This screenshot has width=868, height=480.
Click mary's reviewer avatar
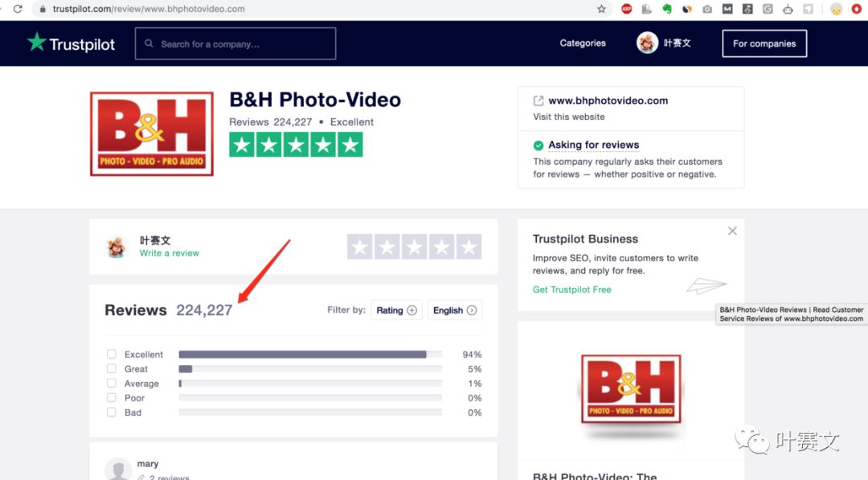118,469
